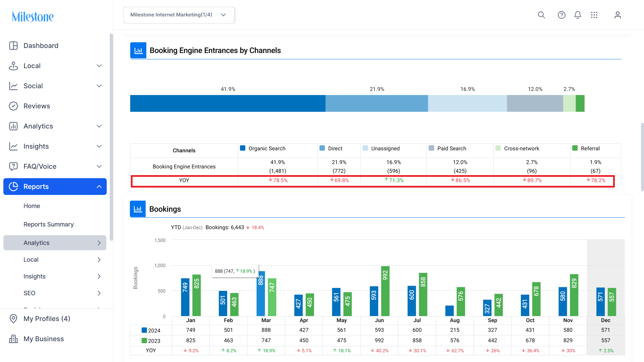Click the help question mark icon
Image resolution: width=644 pixels, height=362 pixels.
[561, 15]
